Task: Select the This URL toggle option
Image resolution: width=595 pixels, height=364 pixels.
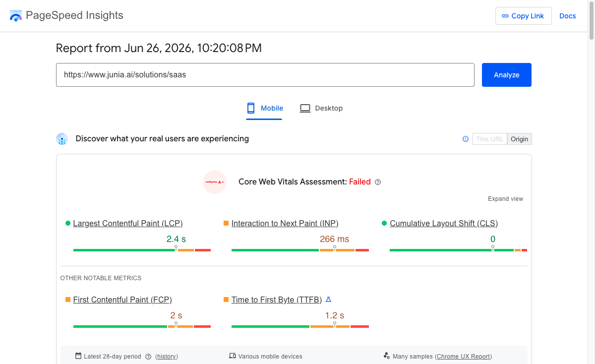Action: pyautogui.click(x=490, y=139)
